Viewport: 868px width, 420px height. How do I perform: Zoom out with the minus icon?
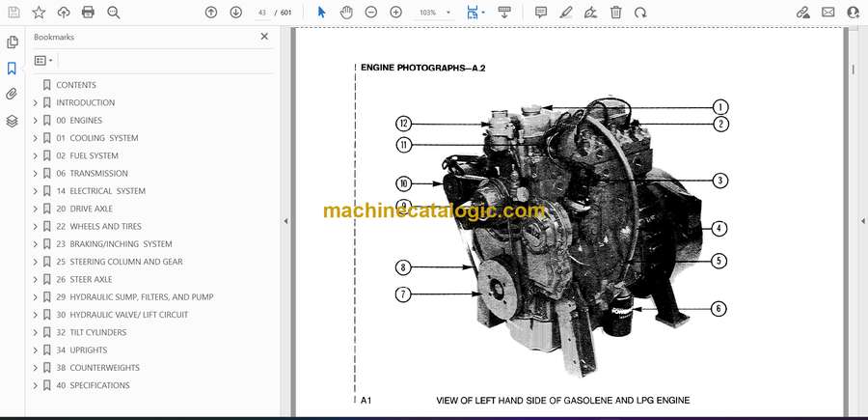point(371,13)
